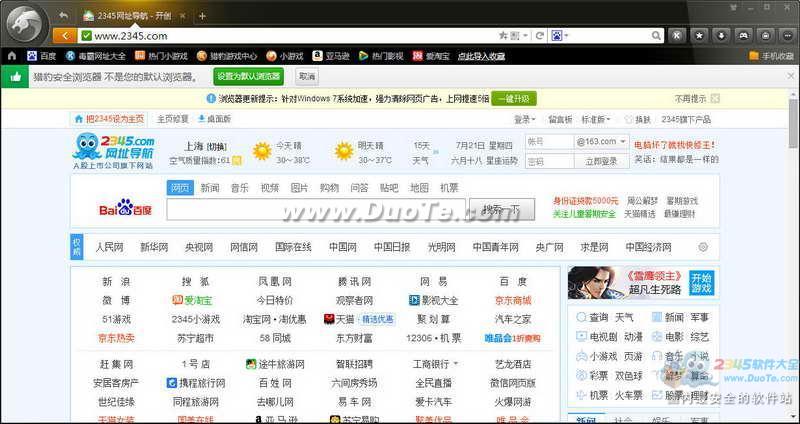Click the 开始游戏 button

point(702,283)
